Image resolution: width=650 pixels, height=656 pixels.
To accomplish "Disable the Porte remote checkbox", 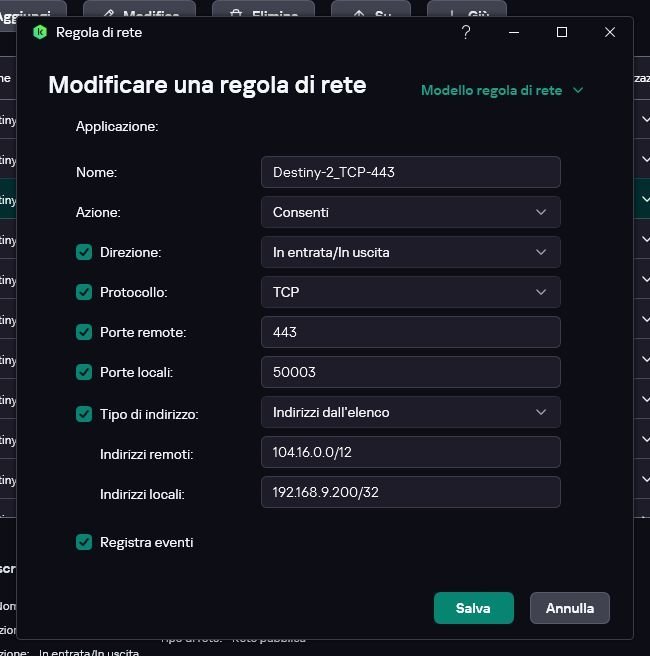I will tap(84, 332).
